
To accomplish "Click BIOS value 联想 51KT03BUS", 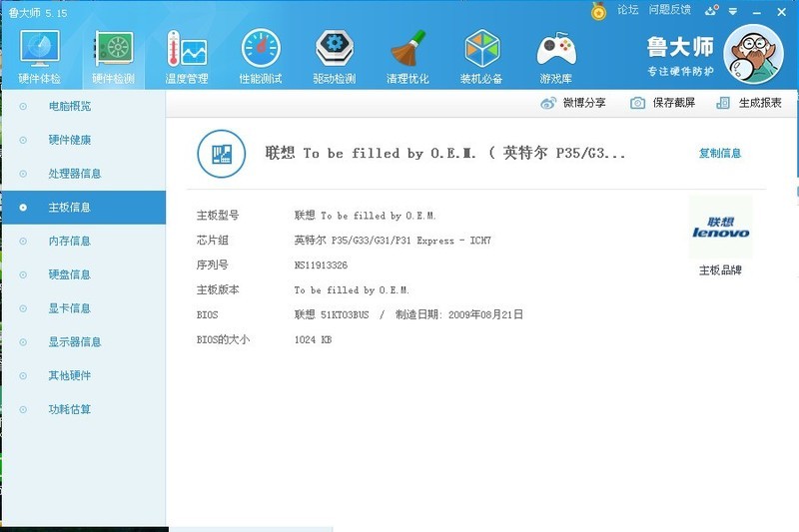I will click(332, 314).
